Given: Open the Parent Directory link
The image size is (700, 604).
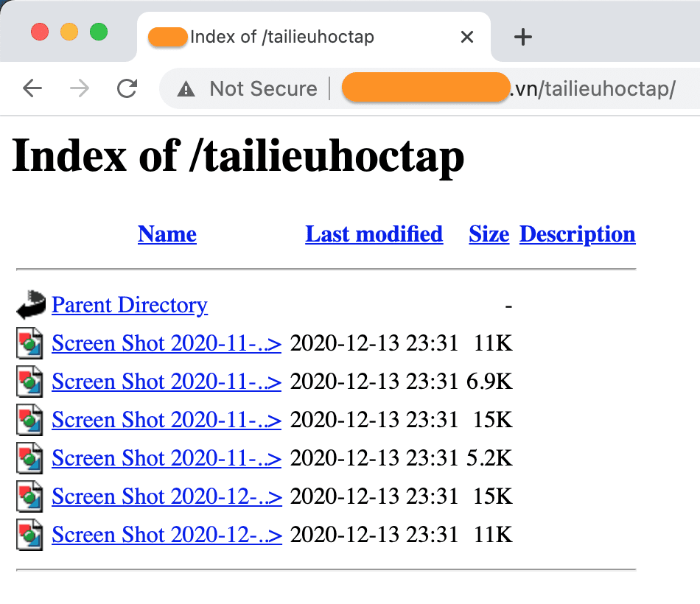Looking at the screenshot, I should pos(130,305).
